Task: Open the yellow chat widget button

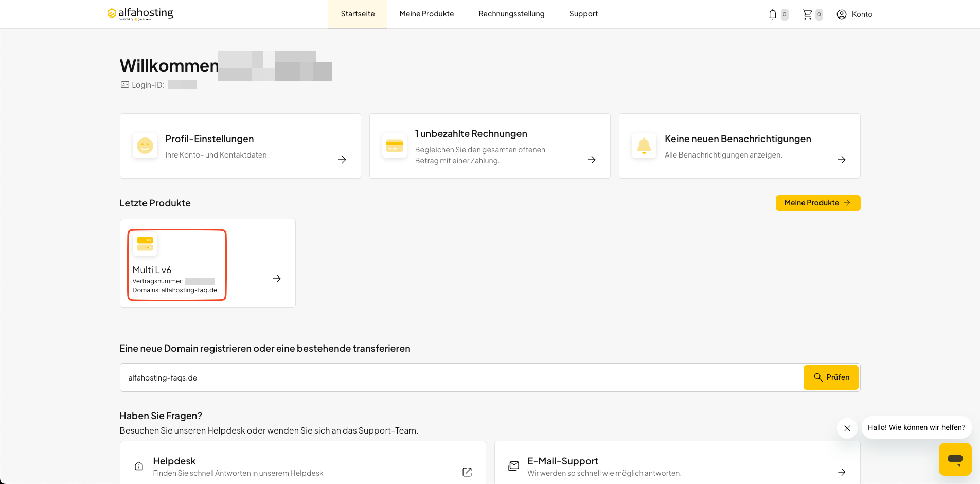Action: click(955, 459)
